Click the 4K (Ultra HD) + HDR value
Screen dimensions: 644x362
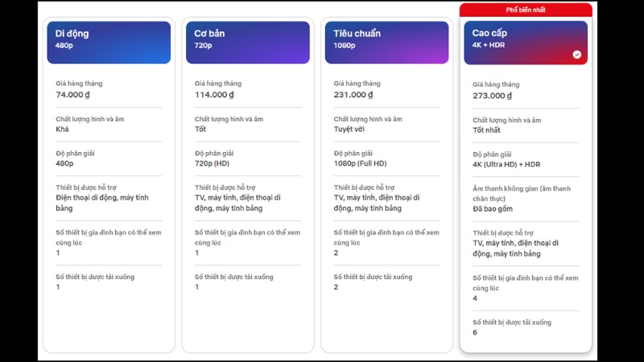[506, 165]
